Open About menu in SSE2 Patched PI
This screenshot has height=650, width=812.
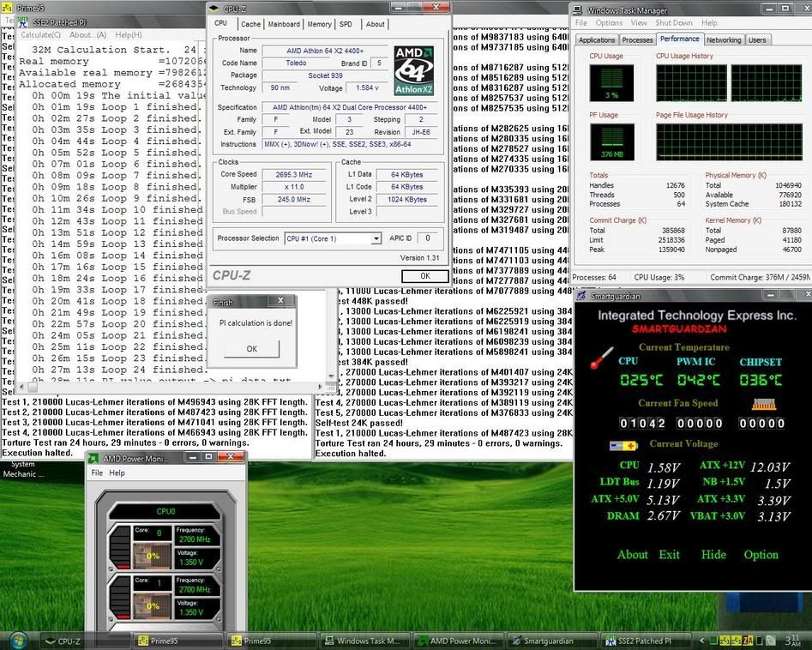tap(87, 34)
